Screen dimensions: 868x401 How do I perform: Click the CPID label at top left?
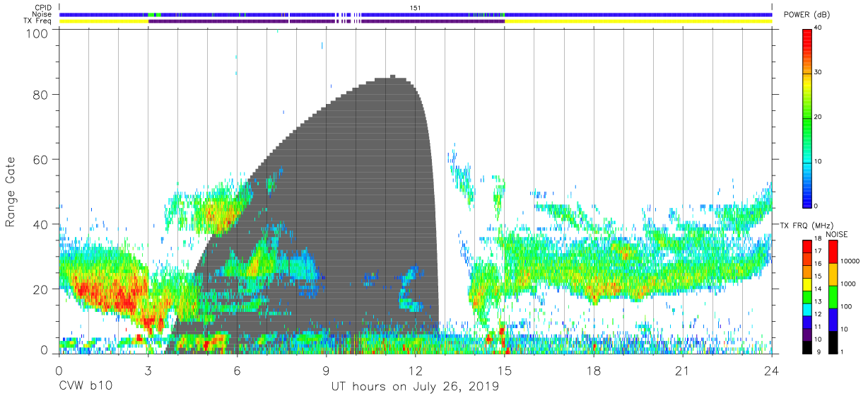tap(42, 8)
